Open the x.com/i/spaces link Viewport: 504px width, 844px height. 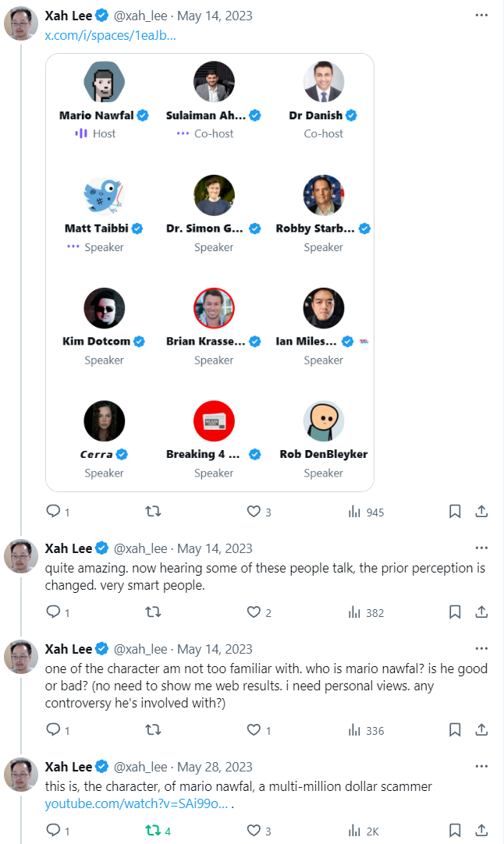pos(109,35)
